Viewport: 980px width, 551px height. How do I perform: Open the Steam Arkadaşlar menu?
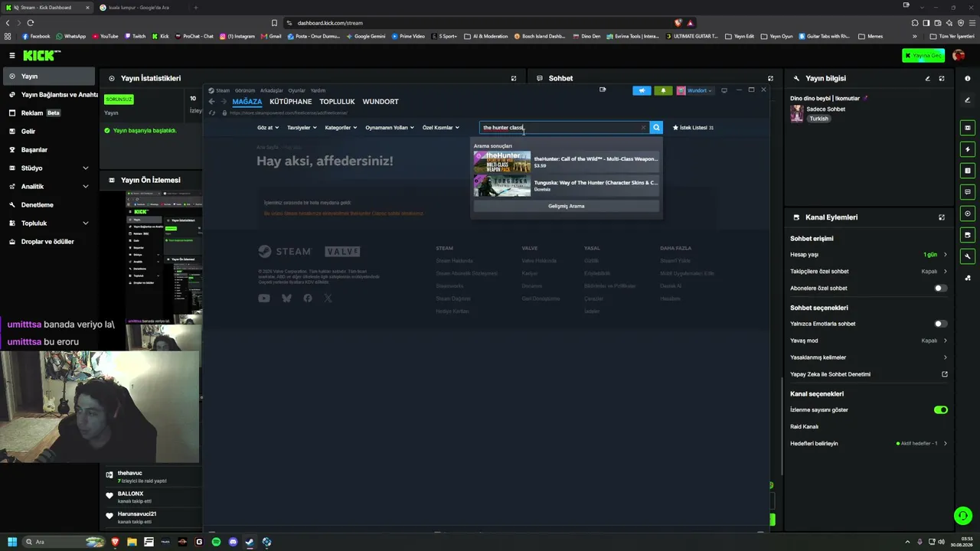[272, 90]
